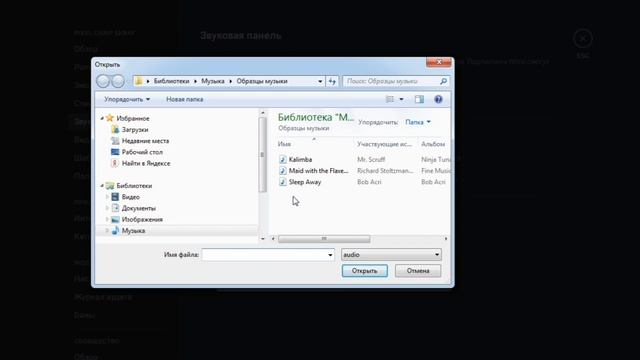The height and width of the screenshot is (360, 640).
Task: Click the Избранное star icon
Action: (110, 118)
